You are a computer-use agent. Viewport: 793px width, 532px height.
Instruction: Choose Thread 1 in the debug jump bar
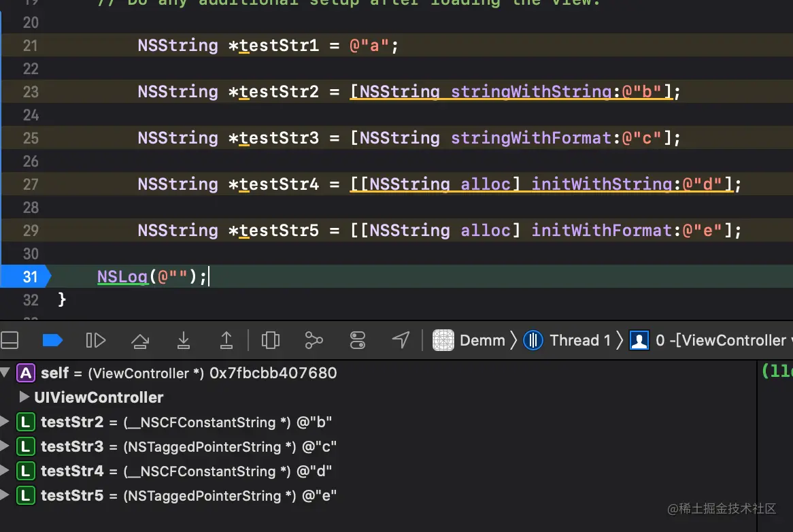[x=580, y=340]
